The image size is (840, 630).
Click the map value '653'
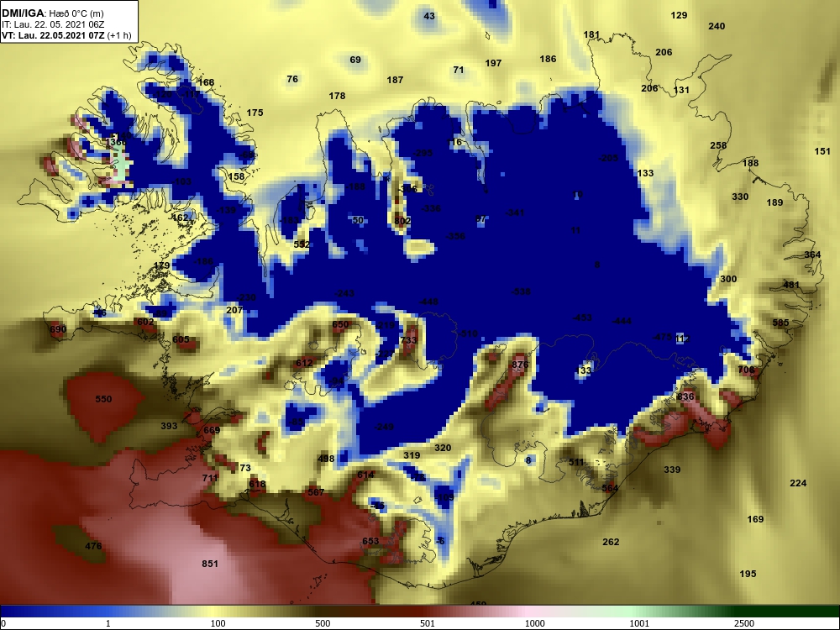pyautogui.click(x=370, y=540)
